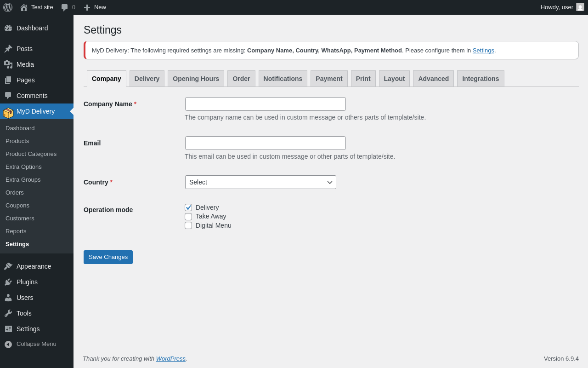Click the Save Changes button
Screen dimensions: 588x368
pyautogui.click(x=108, y=257)
